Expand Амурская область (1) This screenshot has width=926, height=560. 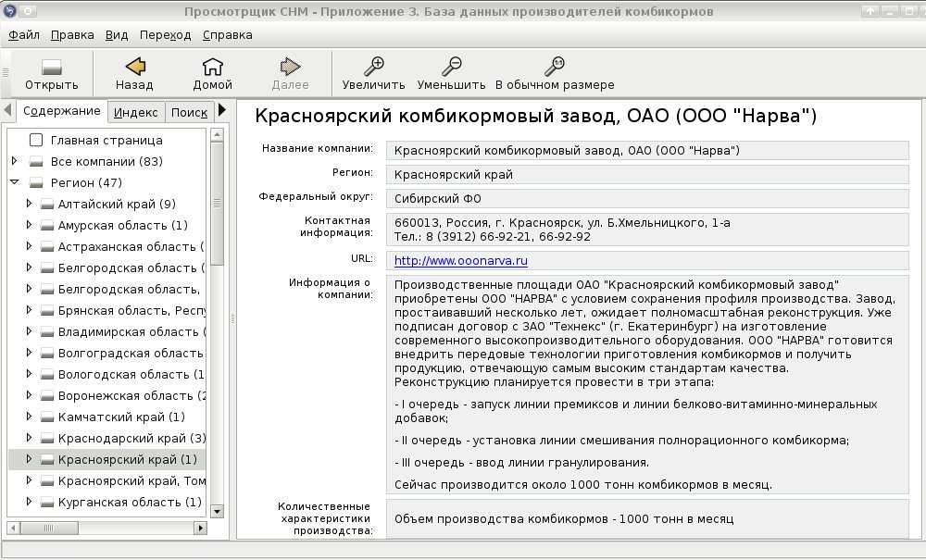[x=29, y=225]
